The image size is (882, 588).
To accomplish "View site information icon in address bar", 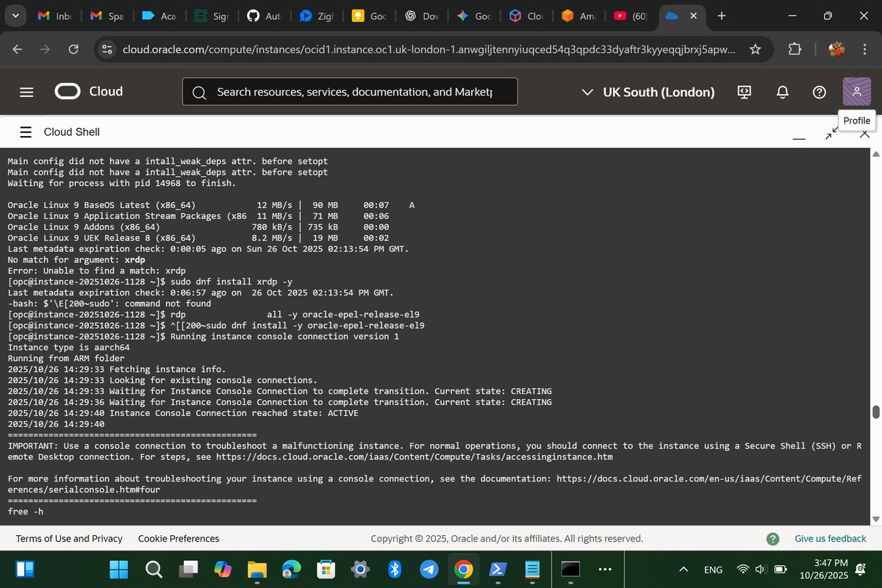I will click(x=107, y=49).
